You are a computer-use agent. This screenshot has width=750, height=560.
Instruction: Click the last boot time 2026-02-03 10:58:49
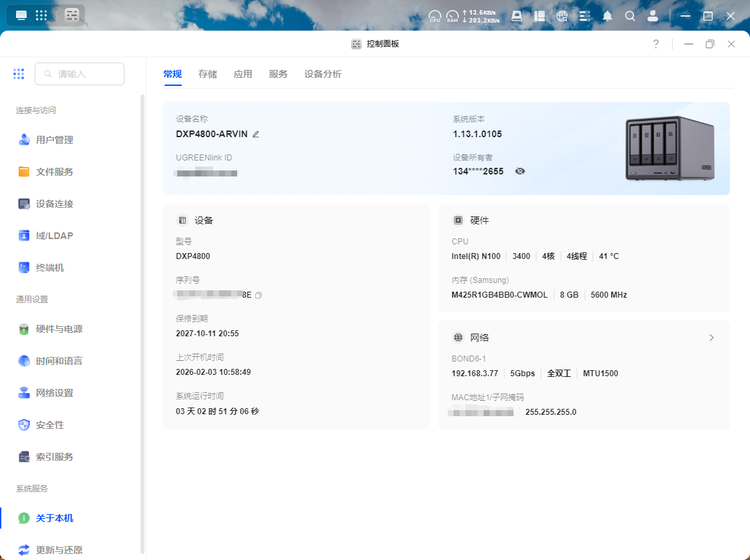tap(213, 372)
